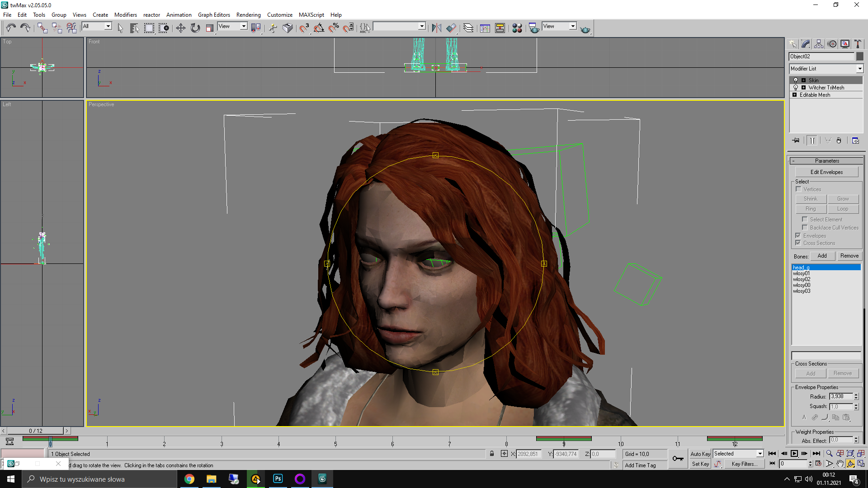Toggle the Witcher TriMesh modifier lightbulb

point(796,88)
